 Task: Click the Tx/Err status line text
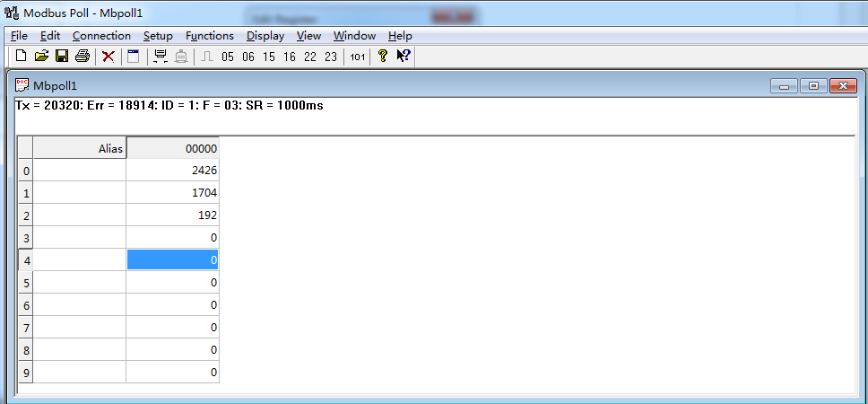(x=169, y=105)
